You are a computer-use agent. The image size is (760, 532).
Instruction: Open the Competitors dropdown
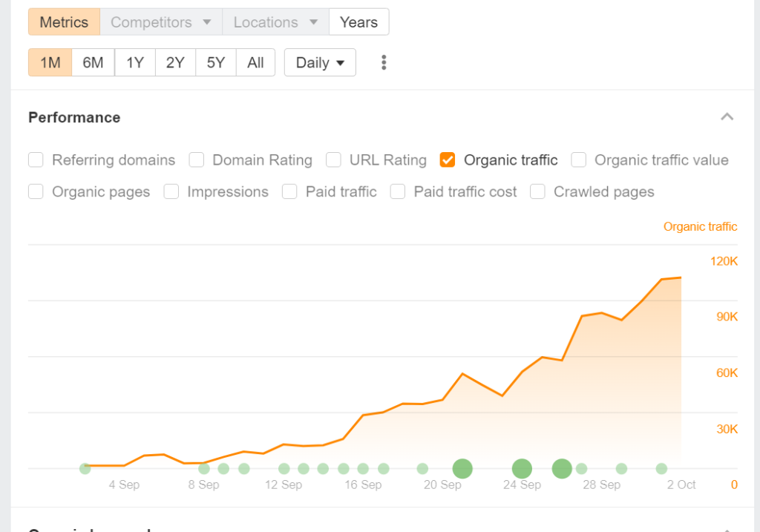pyautogui.click(x=160, y=22)
